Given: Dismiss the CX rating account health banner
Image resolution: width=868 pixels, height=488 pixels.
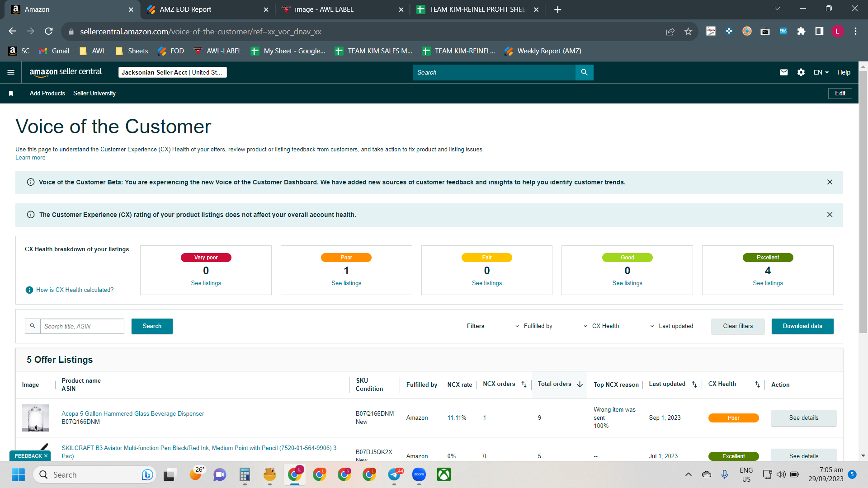Looking at the screenshot, I should point(830,215).
